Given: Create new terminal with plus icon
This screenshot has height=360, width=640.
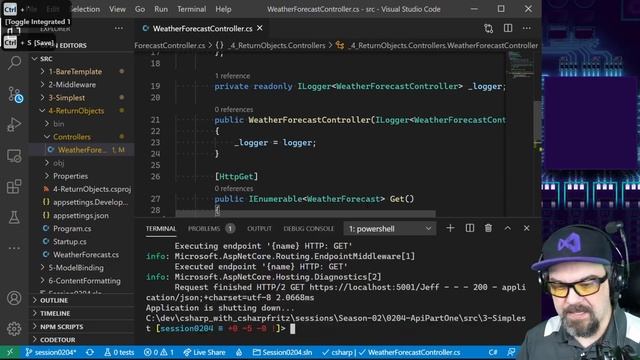Looking at the screenshot, I should pos(450,228).
